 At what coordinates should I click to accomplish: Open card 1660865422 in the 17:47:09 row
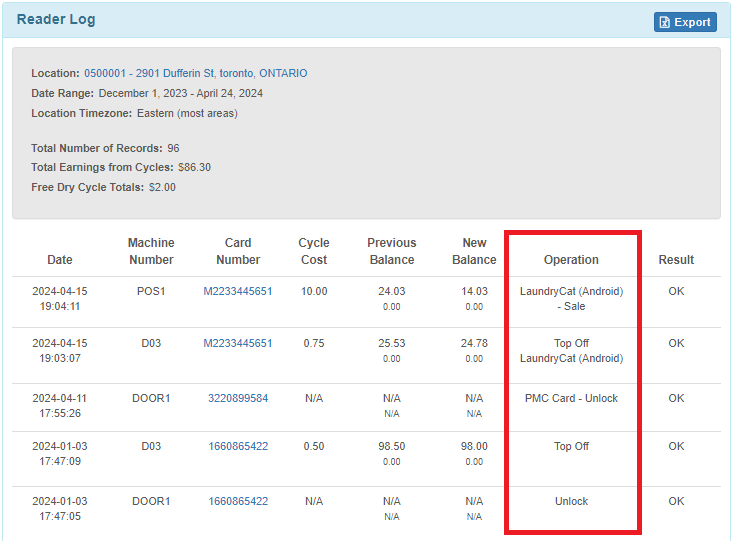tap(238, 446)
